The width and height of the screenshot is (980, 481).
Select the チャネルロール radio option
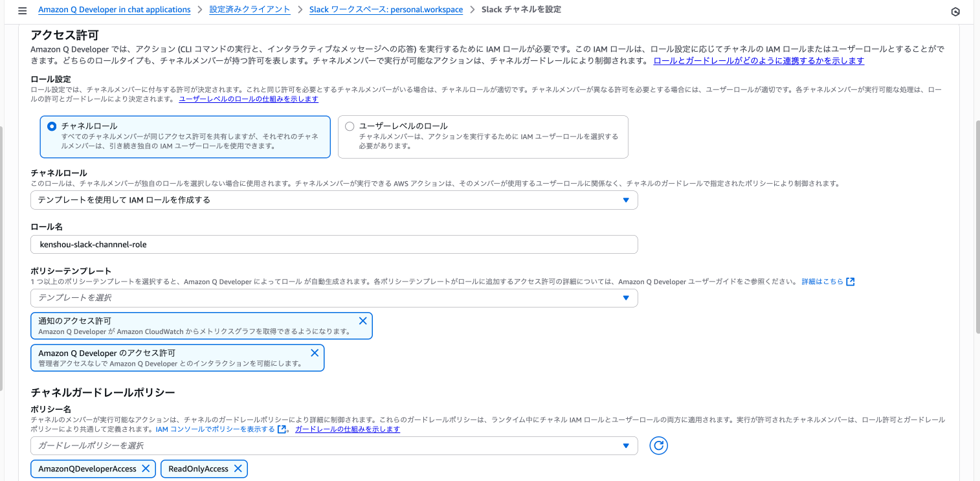(x=52, y=126)
